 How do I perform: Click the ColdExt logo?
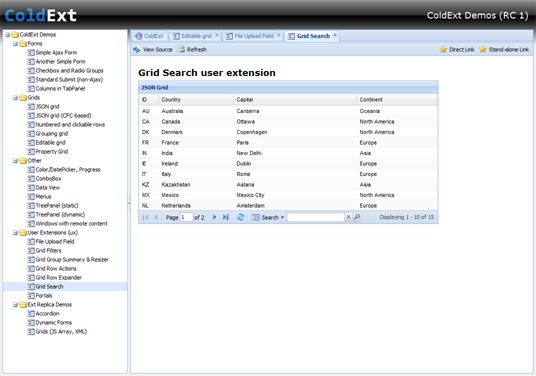(40, 15)
